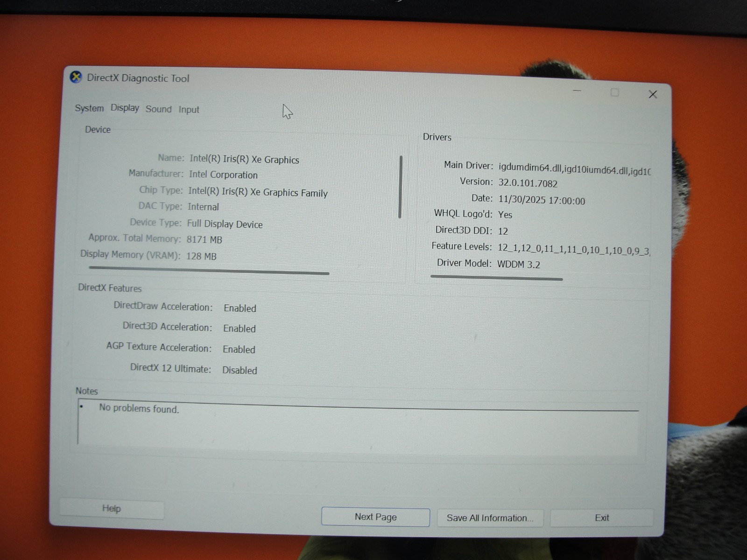Click the 'Intel Corporation' manufacturer value

pos(223,175)
